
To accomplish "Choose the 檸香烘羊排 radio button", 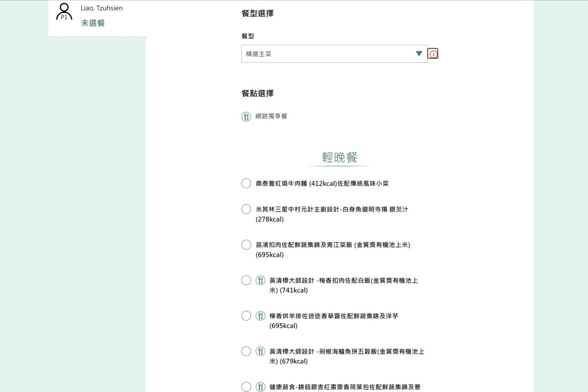I will pos(246,316).
